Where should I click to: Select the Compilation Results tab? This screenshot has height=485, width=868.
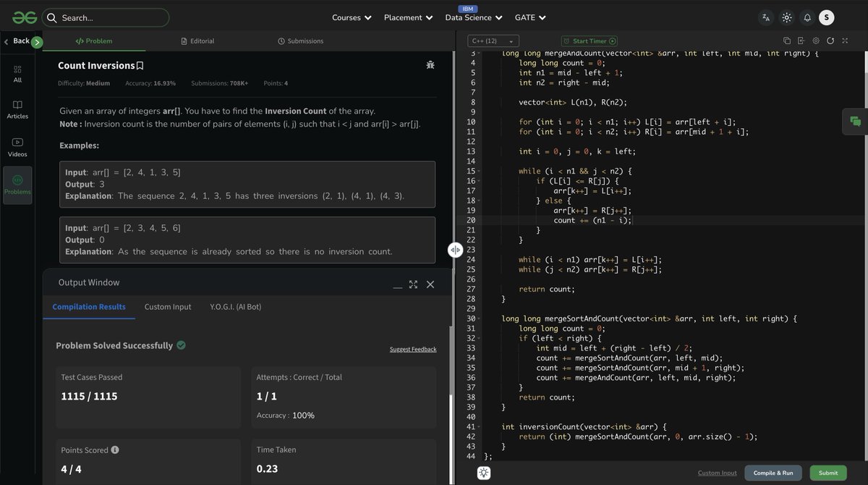coord(89,307)
